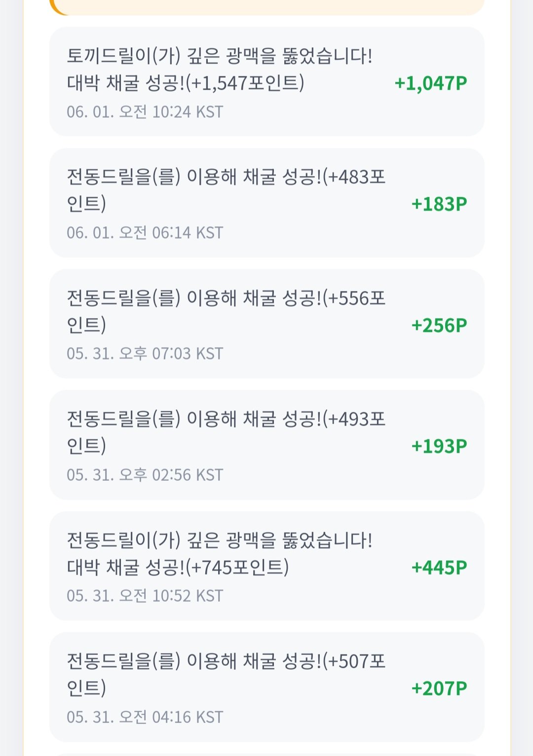Screen dimensions: 533x756
Task: Select the +1,047P point amount
Action: [431, 83]
